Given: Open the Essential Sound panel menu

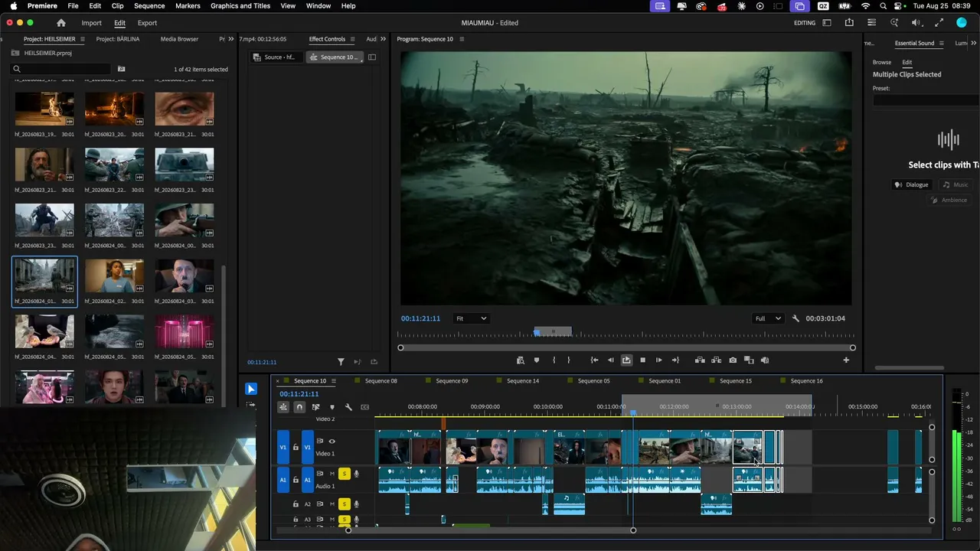Looking at the screenshot, I should pos(942,44).
